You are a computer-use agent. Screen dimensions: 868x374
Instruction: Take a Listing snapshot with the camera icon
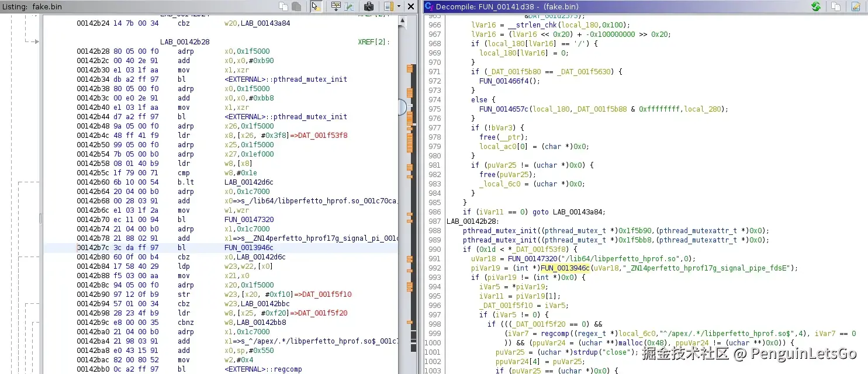[369, 6]
